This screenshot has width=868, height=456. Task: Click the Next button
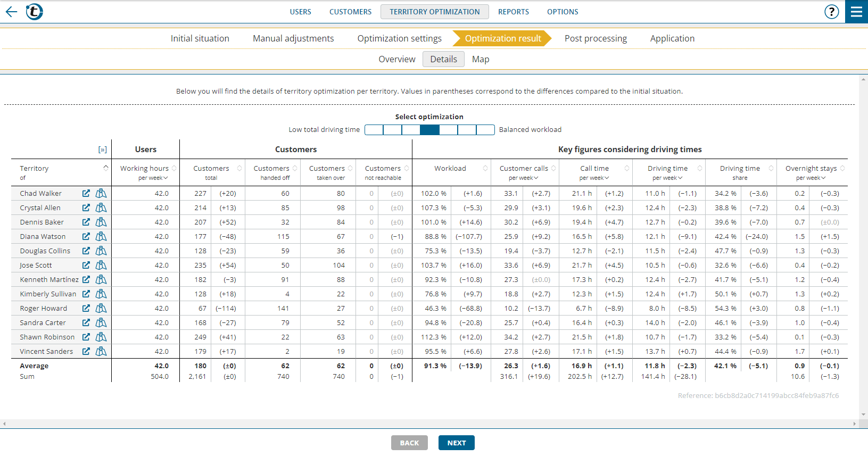456,443
